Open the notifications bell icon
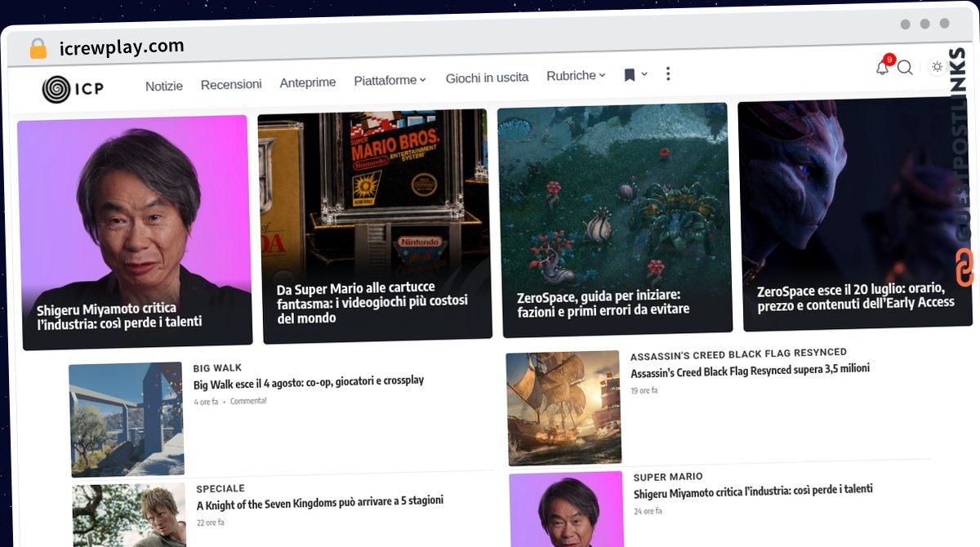The width and height of the screenshot is (980, 547). click(x=883, y=67)
